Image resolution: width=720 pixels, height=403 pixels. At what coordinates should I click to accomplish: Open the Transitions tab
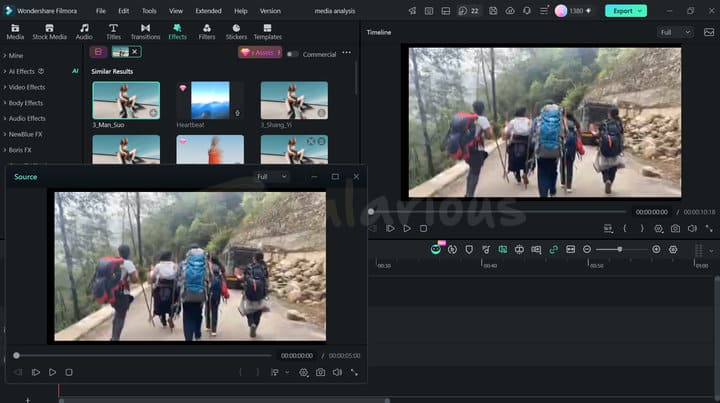146,32
